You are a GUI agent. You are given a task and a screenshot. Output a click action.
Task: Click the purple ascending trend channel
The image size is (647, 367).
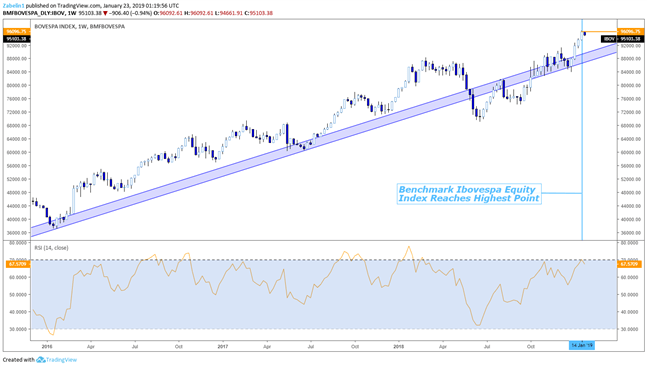coord(324,140)
